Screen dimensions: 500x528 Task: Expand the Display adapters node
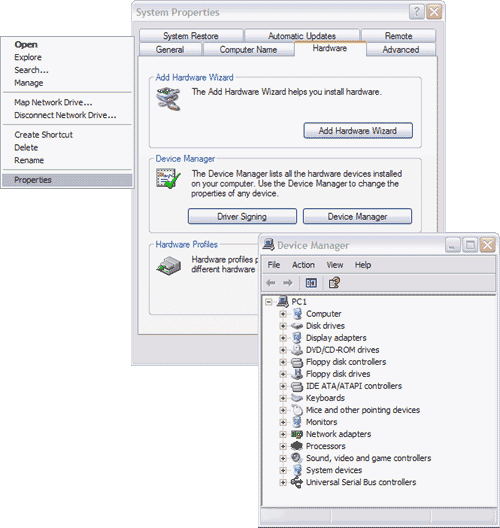click(x=283, y=338)
